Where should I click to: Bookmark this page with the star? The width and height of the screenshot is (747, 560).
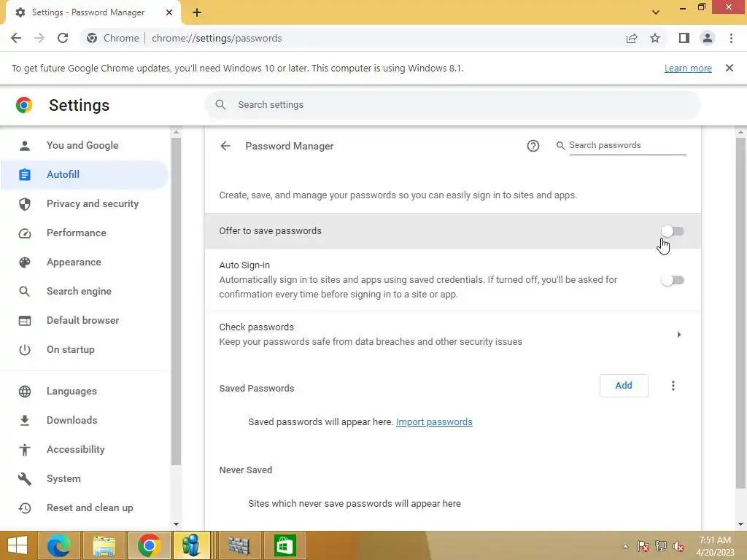pos(655,38)
